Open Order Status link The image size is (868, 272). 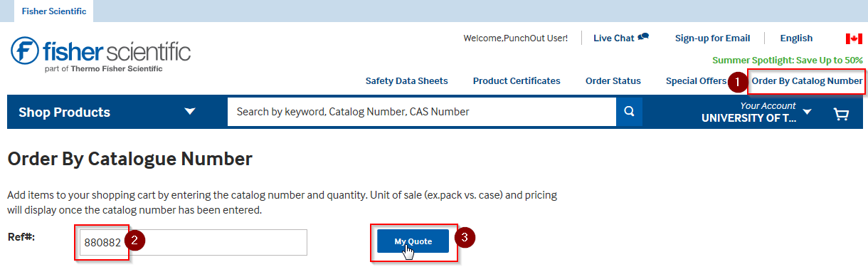[613, 81]
